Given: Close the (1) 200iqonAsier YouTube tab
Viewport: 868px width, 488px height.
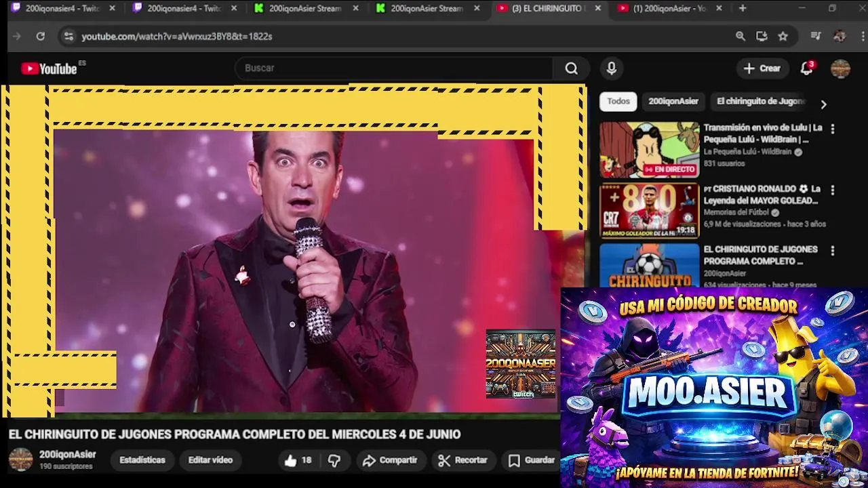Looking at the screenshot, I should [719, 8].
